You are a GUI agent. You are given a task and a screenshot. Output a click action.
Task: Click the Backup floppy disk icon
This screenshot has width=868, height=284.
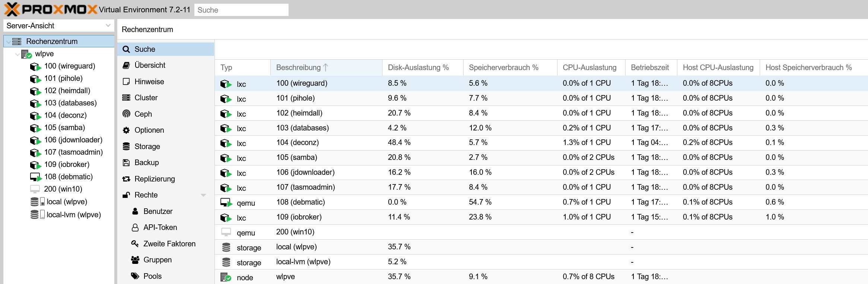point(126,162)
